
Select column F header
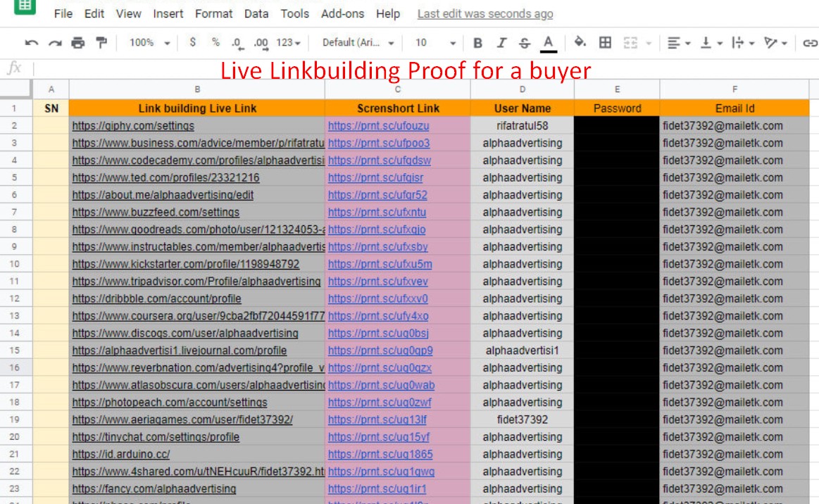click(x=734, y=89)
